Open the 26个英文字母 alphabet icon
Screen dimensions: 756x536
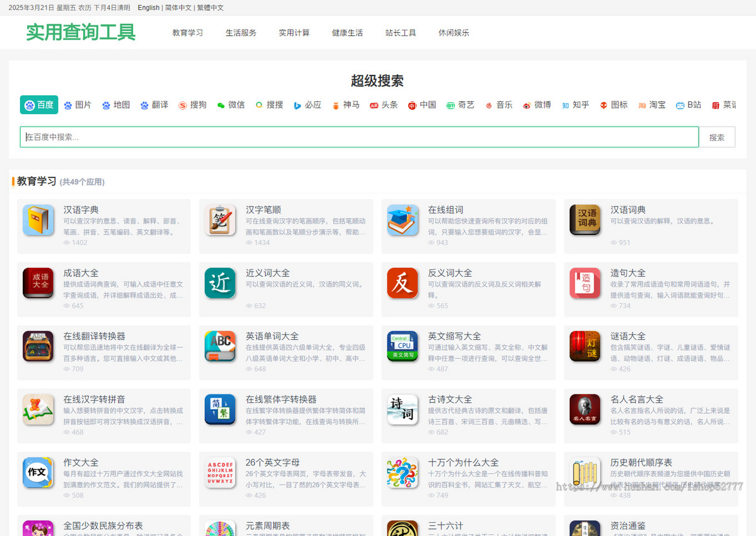220,472
